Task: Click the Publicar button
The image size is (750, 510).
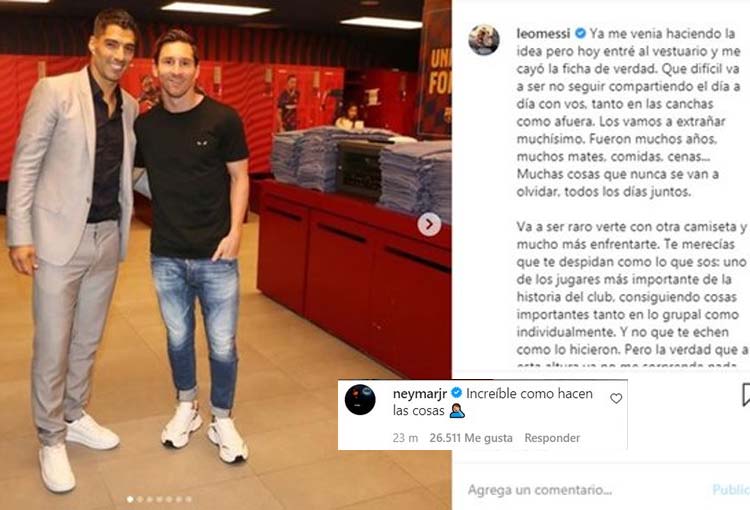Action: 731,489
